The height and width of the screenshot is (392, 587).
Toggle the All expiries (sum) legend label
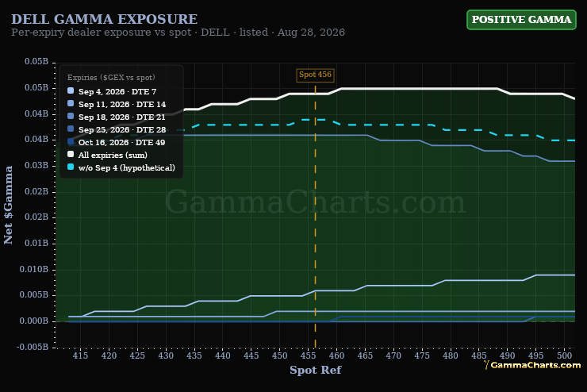click(113, 155)
